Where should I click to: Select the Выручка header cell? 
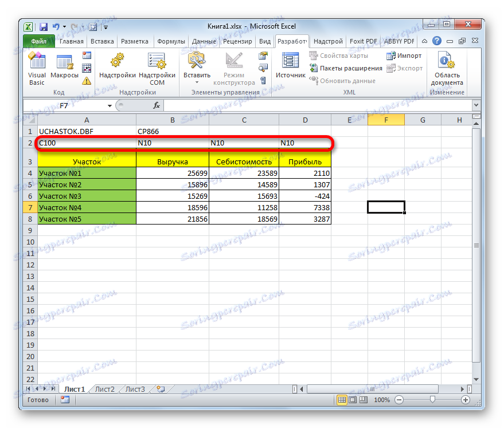tap(173, 159)
